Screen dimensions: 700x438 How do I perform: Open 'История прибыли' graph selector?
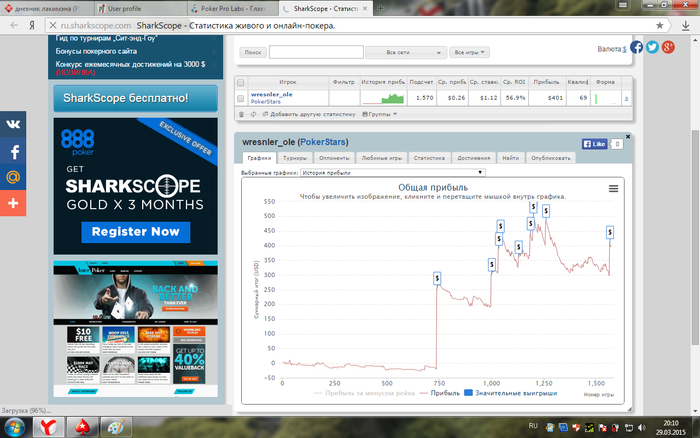point(393,172)
